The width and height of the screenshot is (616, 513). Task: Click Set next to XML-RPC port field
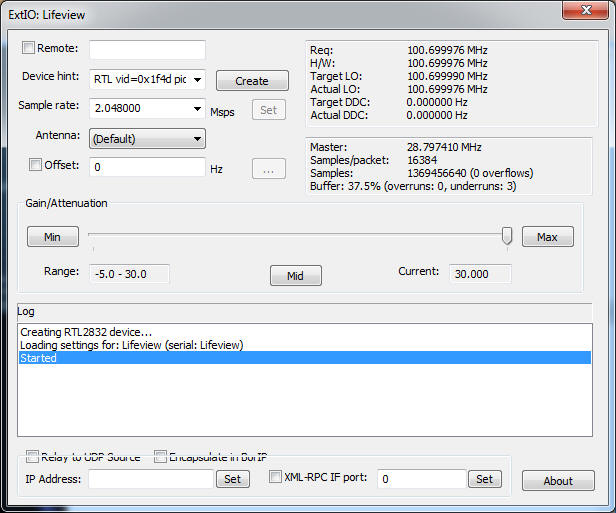[x=485, y=479]
